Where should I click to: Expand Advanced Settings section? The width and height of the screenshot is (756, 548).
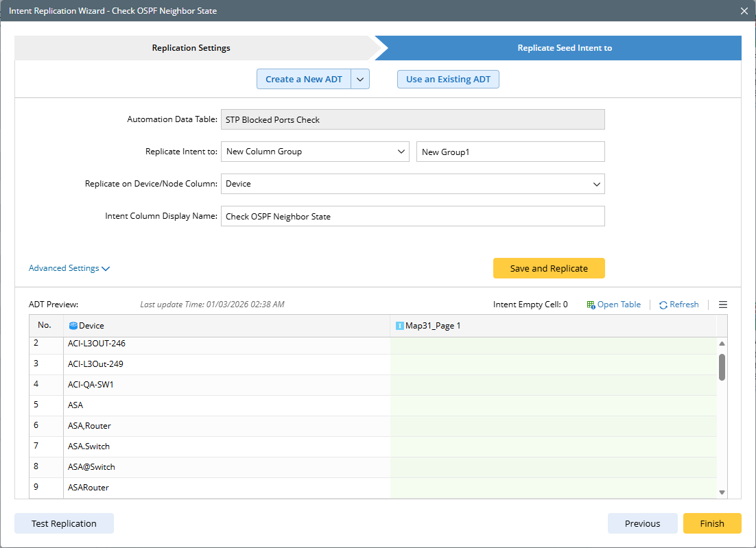[69, 268]
